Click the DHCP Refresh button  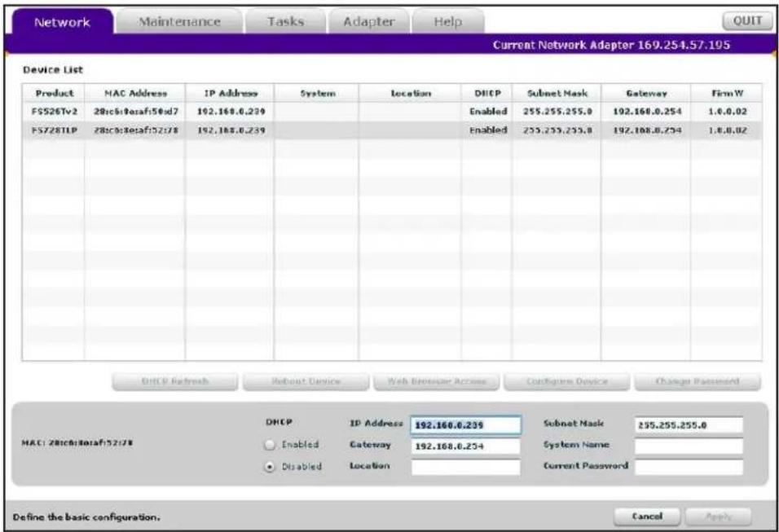point(175,381)
